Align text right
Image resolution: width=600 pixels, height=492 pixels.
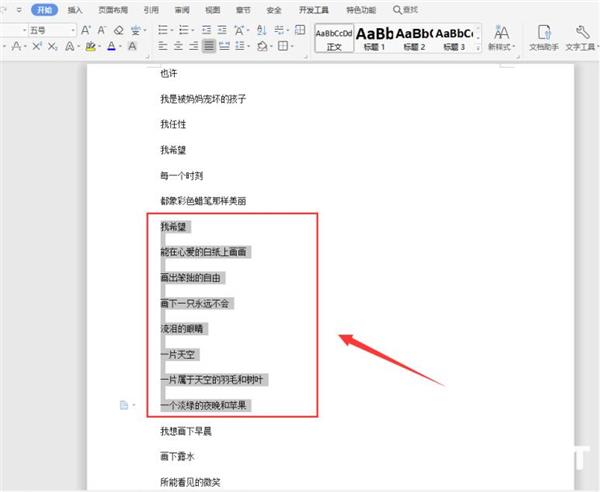[194, 46]
